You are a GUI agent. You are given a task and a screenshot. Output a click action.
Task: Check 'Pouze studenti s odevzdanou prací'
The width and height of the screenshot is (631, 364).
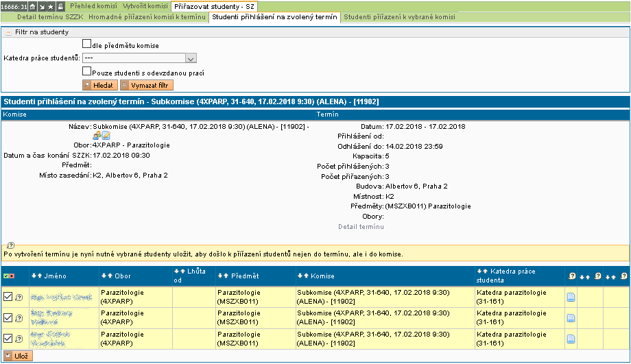click(86, 71)
